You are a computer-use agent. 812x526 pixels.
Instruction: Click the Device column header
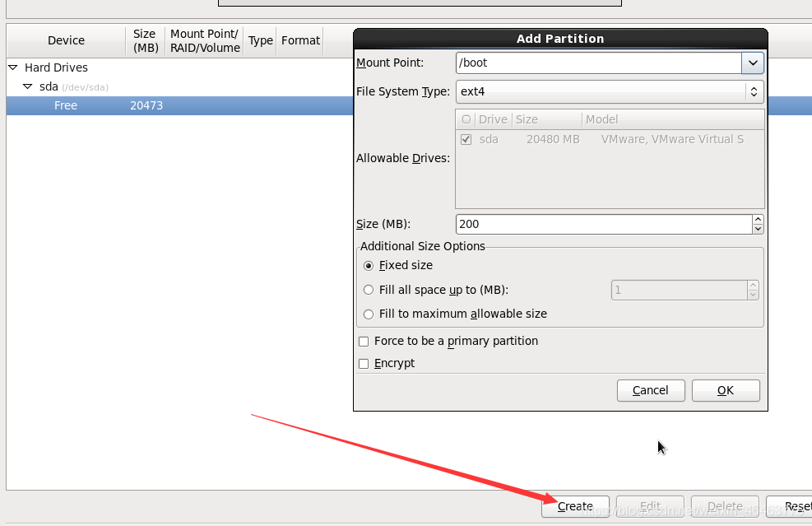click(x=66, y=40)
